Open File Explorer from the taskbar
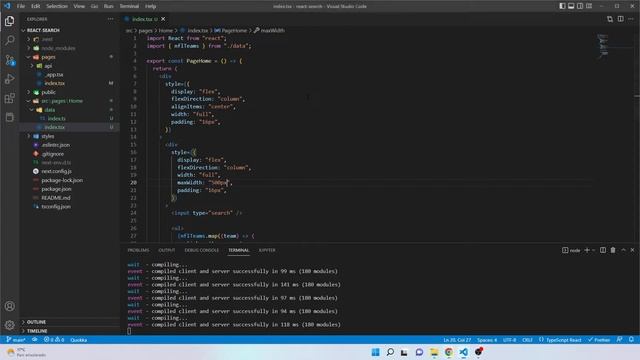Screen dimensions: 640x360 coord(434,352)
